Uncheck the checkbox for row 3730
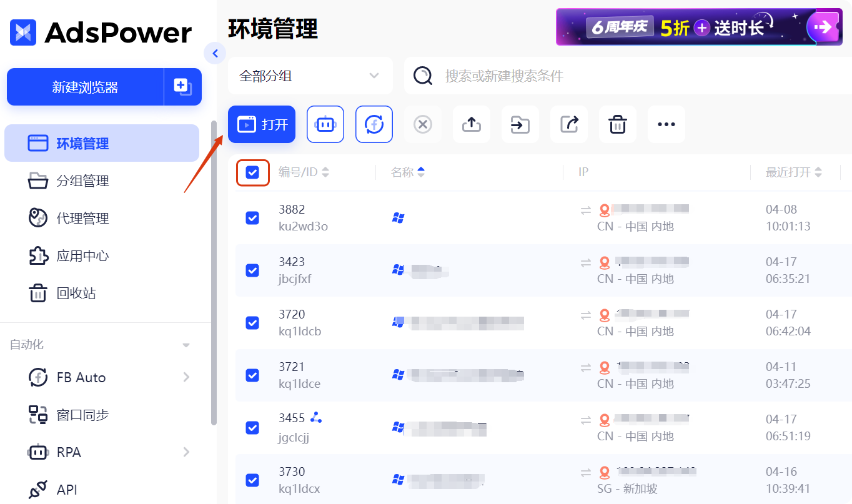Screen dimensions: 852x504 (x=252, y=480)
